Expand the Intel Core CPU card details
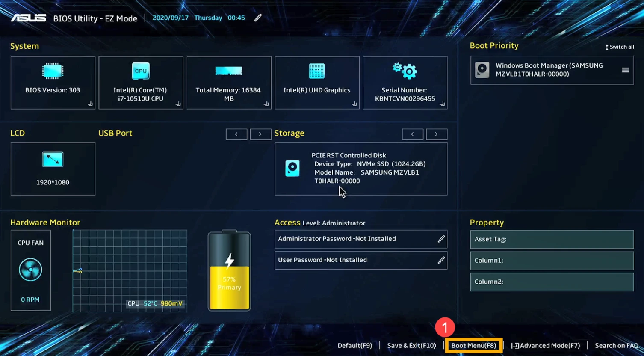644x356 pixels. 178,104
